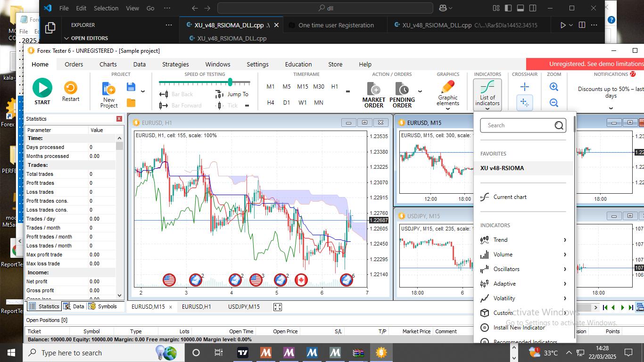Switch to the D1 timeframe
The height and width of the screenshot is (362, 644).
(287, 102)
